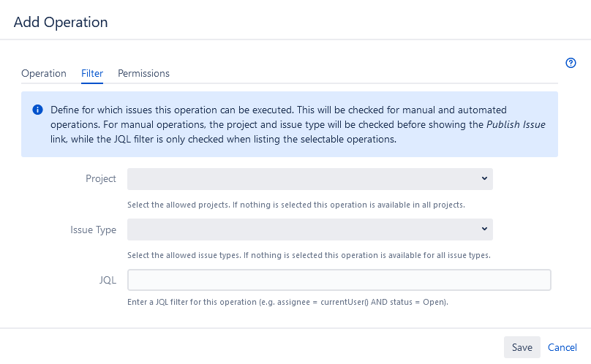Focus the JQL filter text box

point(339,280)
